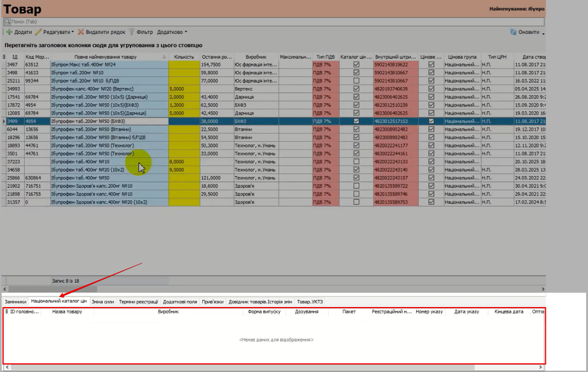Switch to the Замінники tab
Screen dimensions: 588x372
(x=15, y=302)
